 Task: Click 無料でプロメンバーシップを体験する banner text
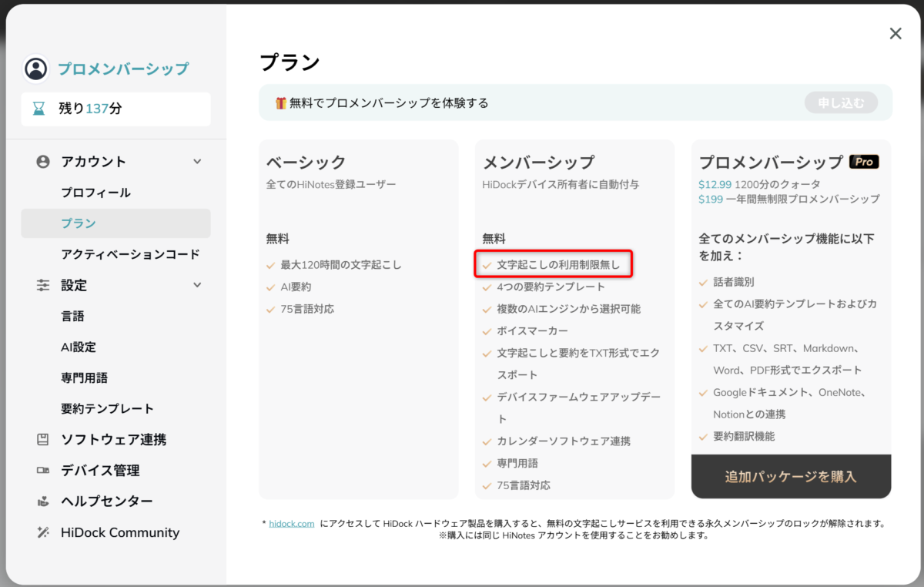tap(389, 102)
